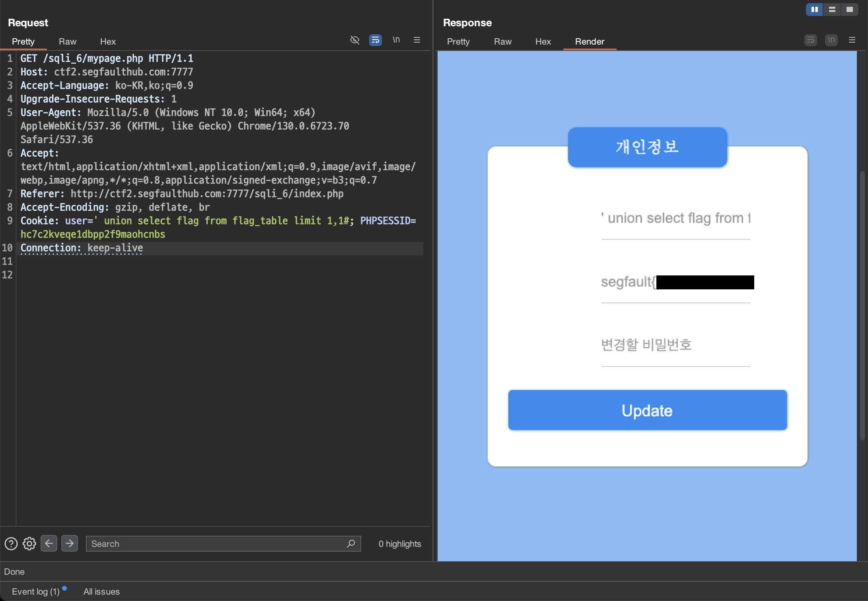Go to next search match arrow

70,543
